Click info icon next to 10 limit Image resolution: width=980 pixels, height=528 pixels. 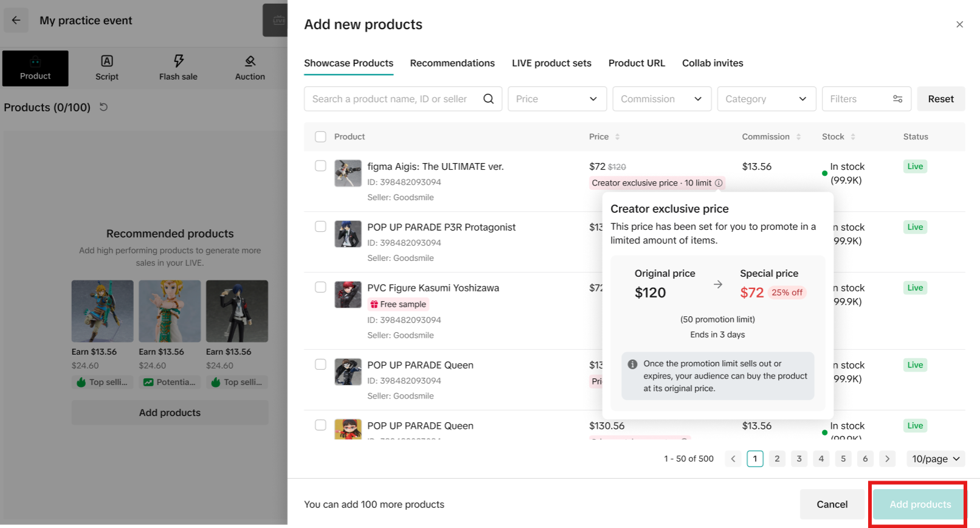719,183
